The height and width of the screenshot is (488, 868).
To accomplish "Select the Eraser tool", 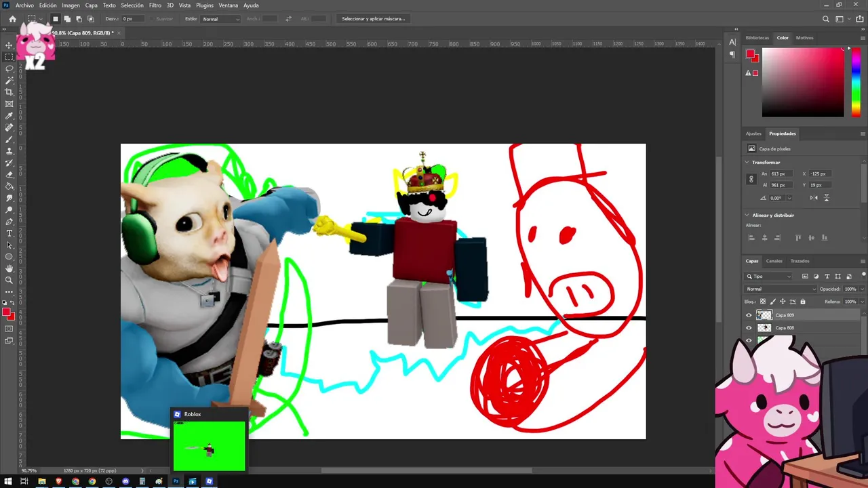I will click(9, 174).
